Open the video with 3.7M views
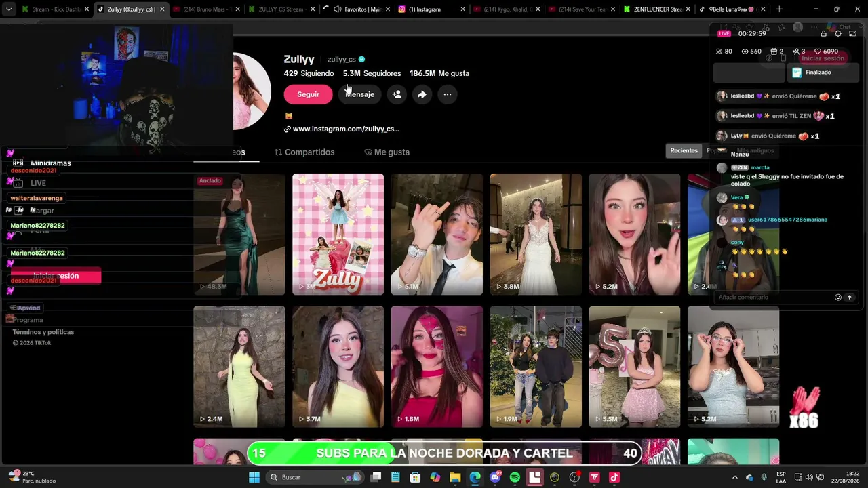Viewport: 868px width, 488px height. click(338, 367)
